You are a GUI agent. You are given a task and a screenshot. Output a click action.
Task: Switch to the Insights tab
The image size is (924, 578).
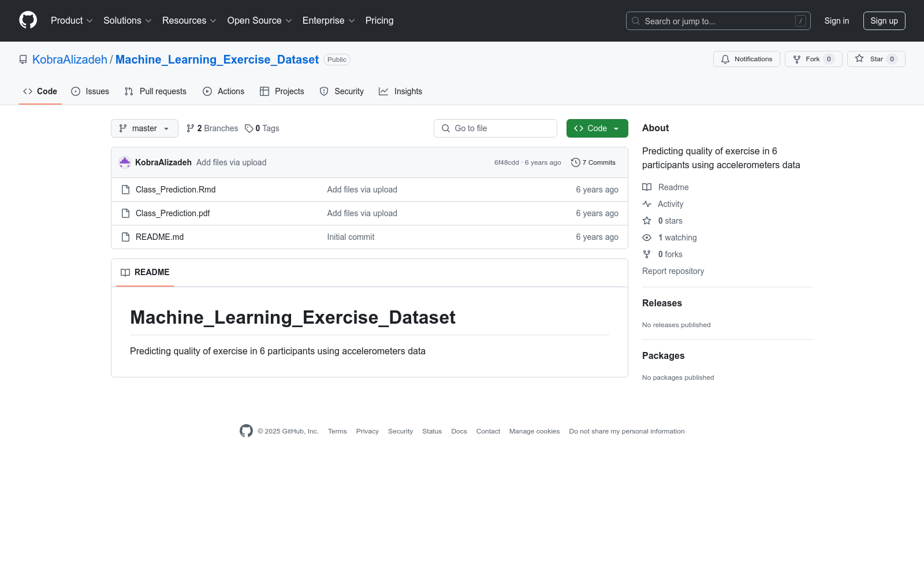click(401, 91)
